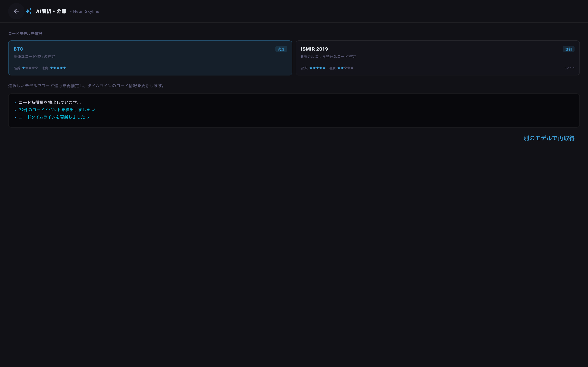Image resolution: width=588 pixels, height=367 pixels.
Task: Expand chevron beside コードタイムラインを更新しました line
Action: pyautogui.click(x=15, y=117)
